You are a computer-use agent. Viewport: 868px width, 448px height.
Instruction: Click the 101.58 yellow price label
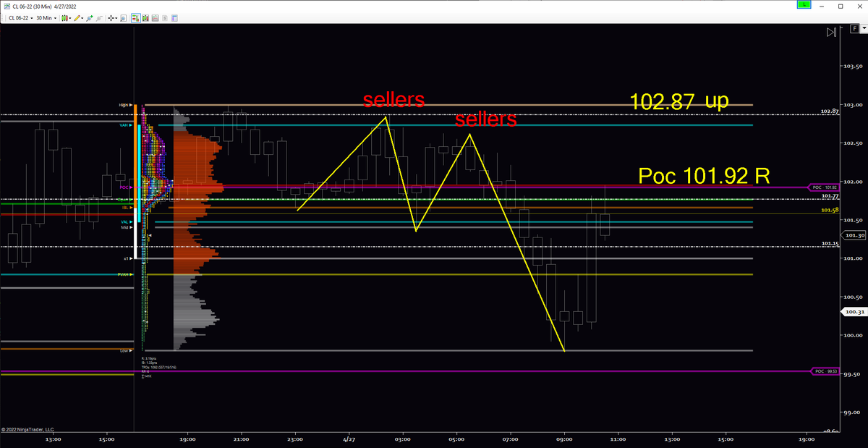tap(830, 211)
